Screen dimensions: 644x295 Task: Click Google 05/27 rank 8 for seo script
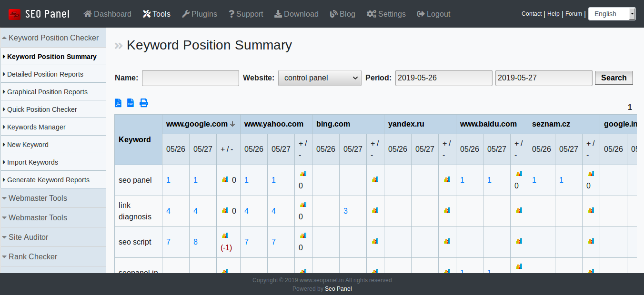click(195, 242)
